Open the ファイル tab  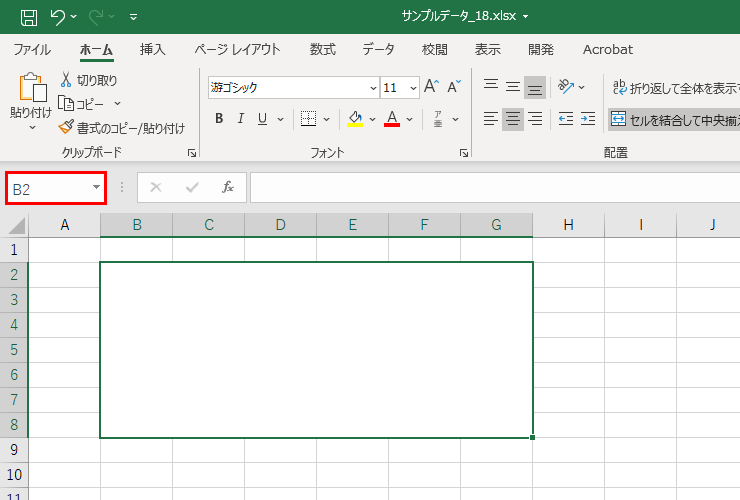click(x=32, y=50)
